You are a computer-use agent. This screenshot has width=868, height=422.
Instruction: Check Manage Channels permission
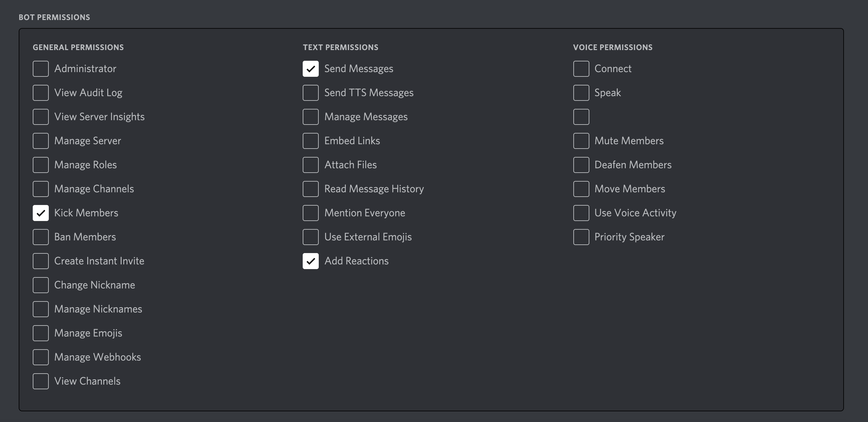[x=40, y=189]
